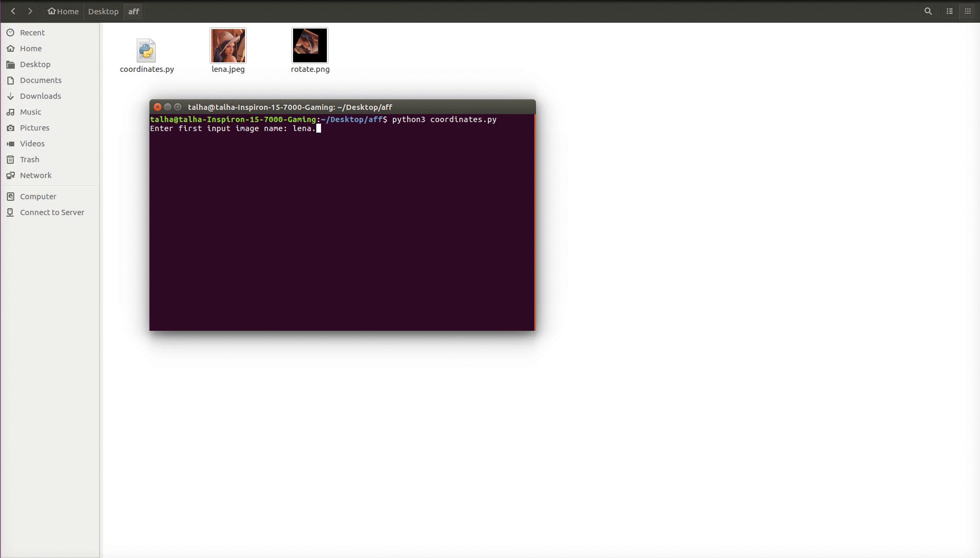Image resolution: width=980 pixels, height=558 pixels.
Task: Open the Desktop path breadcrumb
Action: pos(103,11)
